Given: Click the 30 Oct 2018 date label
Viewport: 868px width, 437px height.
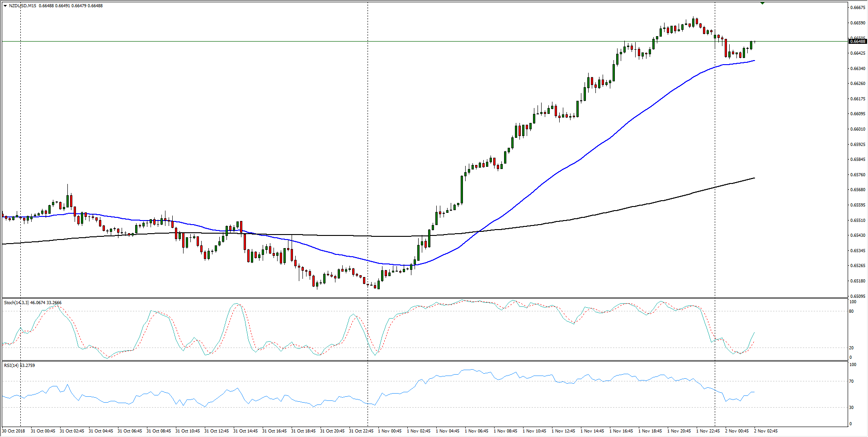Looking at the screenshot, I should click(14, 431).
